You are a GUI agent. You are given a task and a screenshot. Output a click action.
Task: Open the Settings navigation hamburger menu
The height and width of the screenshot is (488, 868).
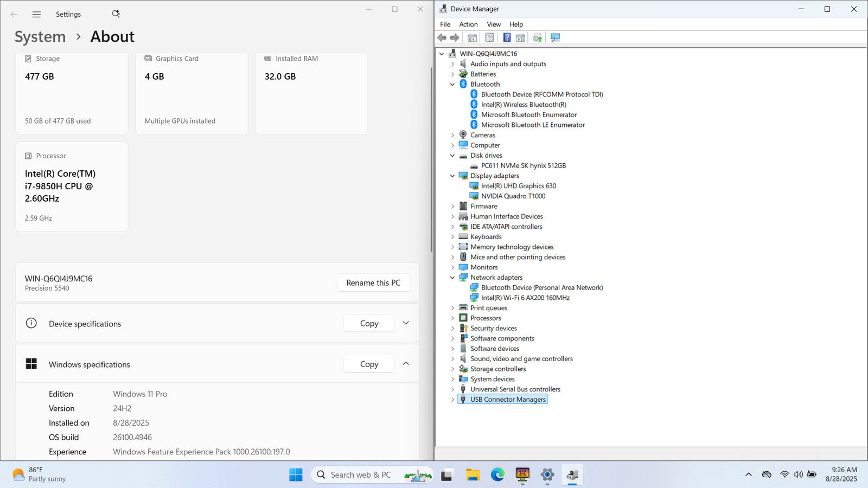pyautogui.click(x=36, y=14)
